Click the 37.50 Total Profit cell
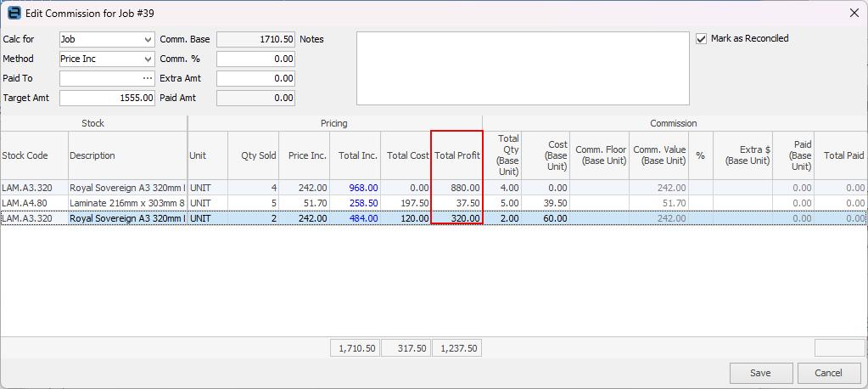The height and width of the screenshot is (389, 868). click(x=456, y=203)
